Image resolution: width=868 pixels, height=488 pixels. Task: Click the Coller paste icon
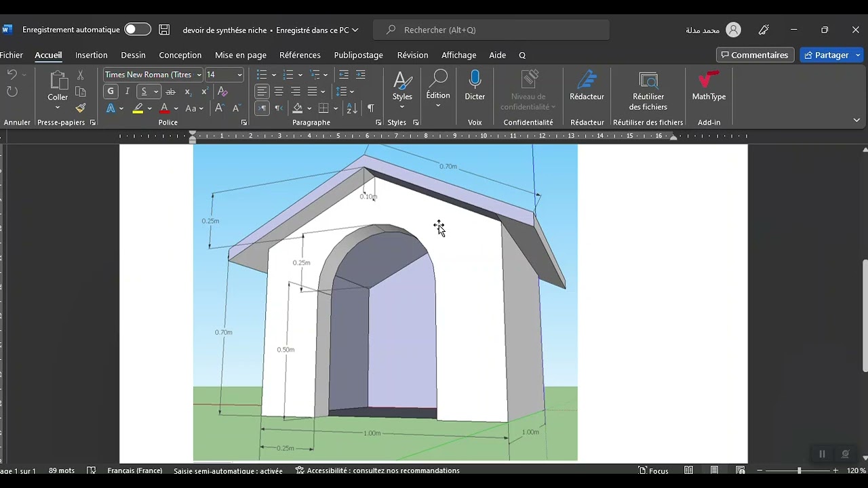58,80
